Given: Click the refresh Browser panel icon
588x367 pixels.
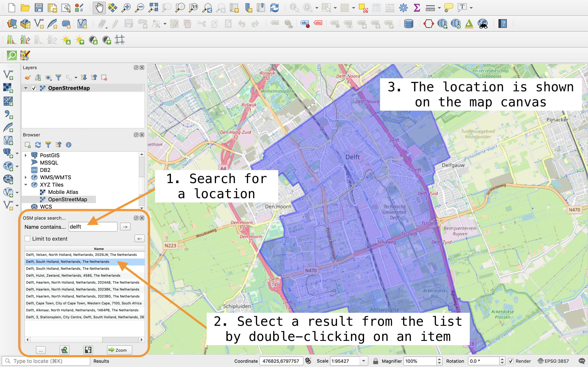Looking at the screenshot, I should 38,145.
